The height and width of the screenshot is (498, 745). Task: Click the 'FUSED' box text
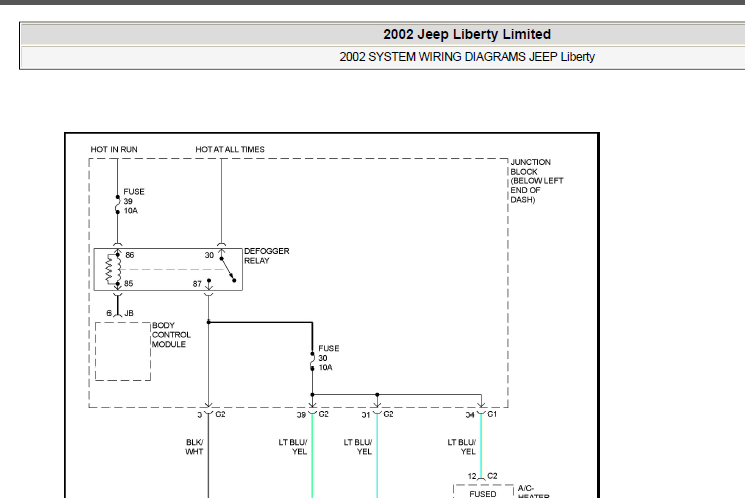(483, 494)
